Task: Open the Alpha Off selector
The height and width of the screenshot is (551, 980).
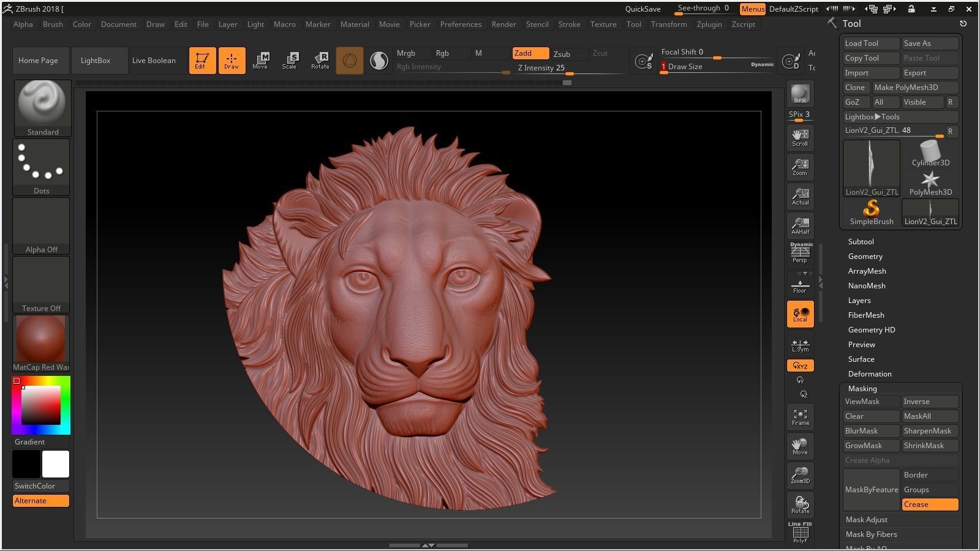Action: 41,226
